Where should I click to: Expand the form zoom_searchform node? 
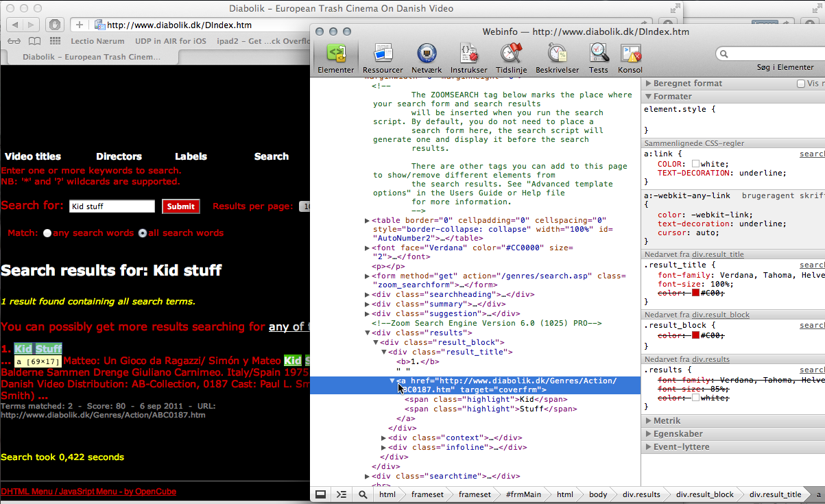coord(367,276)
